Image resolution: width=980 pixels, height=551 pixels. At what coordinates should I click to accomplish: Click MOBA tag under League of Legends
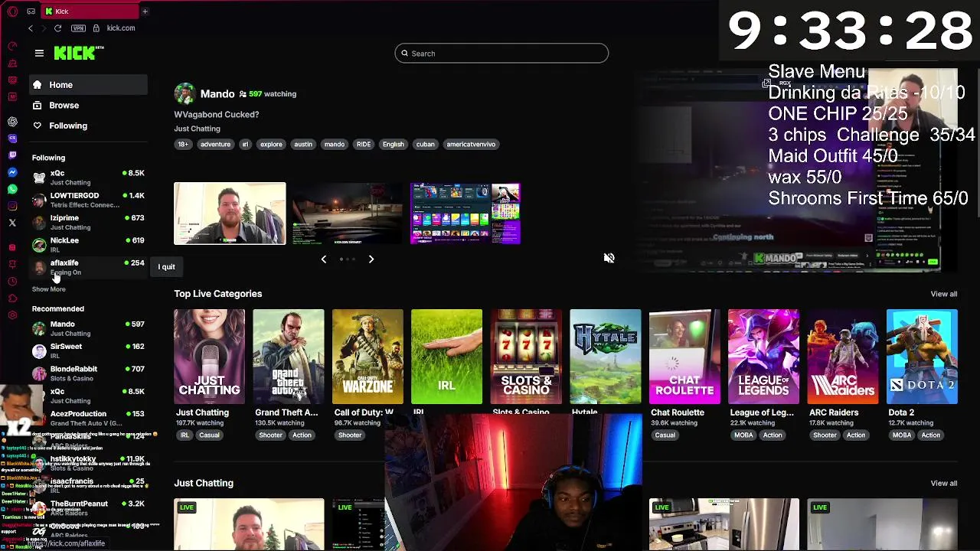point(743,435)
